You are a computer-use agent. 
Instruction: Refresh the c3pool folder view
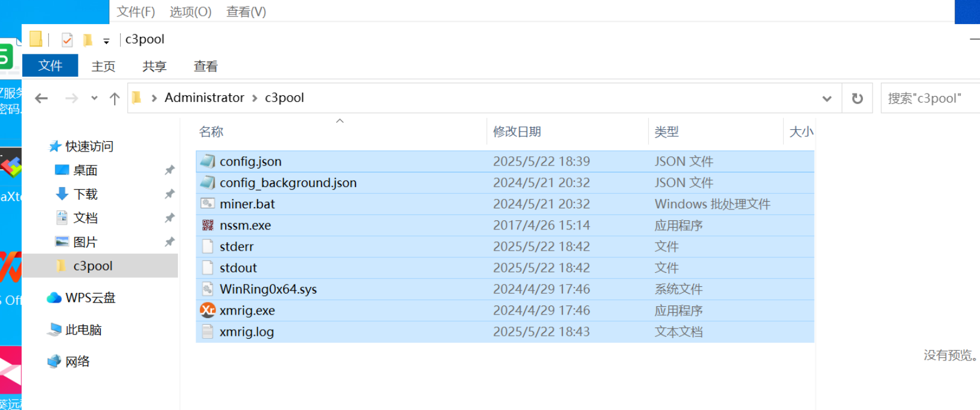click(857, 98)
